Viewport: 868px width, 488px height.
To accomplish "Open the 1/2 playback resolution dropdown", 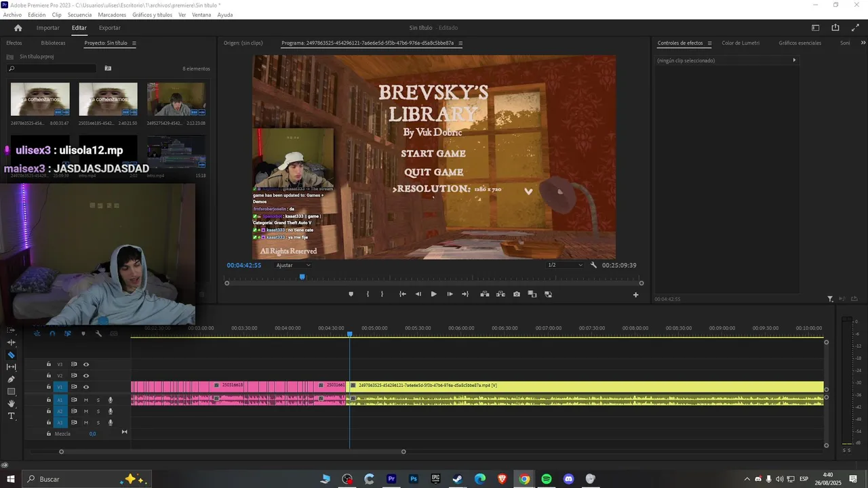I will tap(566, 265).
